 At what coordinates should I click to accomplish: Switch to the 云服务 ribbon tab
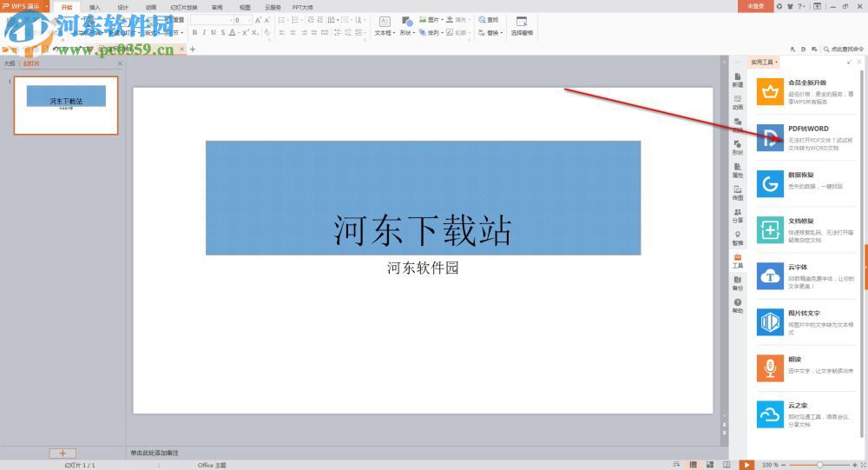tap(273, 7)
